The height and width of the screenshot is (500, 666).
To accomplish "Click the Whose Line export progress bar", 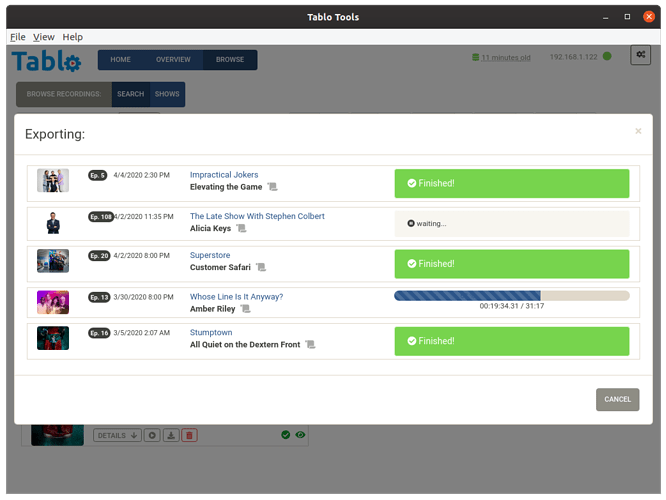I will click(512, 296).
